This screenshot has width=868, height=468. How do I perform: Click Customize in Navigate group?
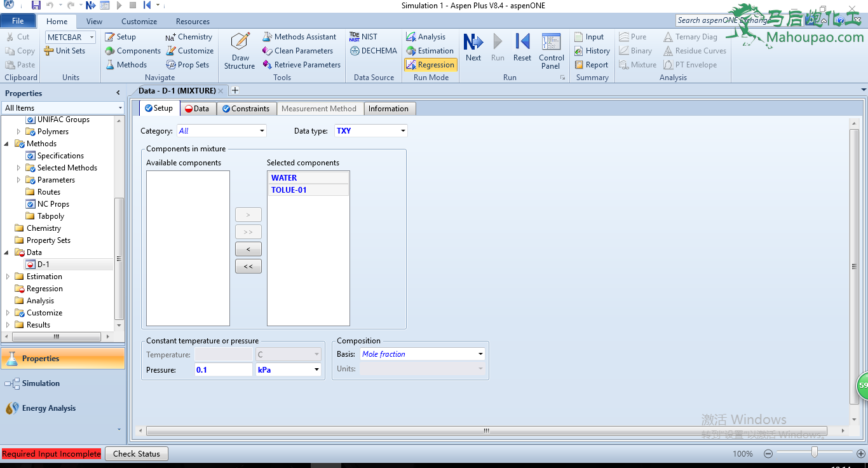click(x=189, y=51)
